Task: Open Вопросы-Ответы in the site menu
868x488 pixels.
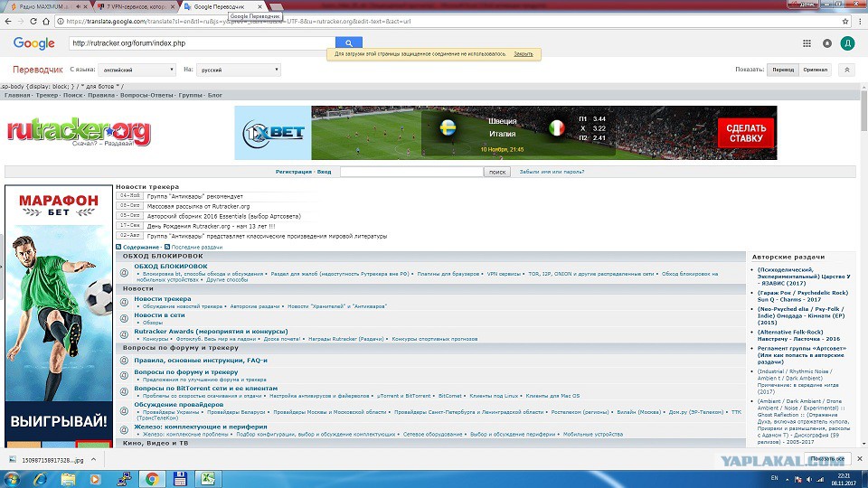Action: 146,95
